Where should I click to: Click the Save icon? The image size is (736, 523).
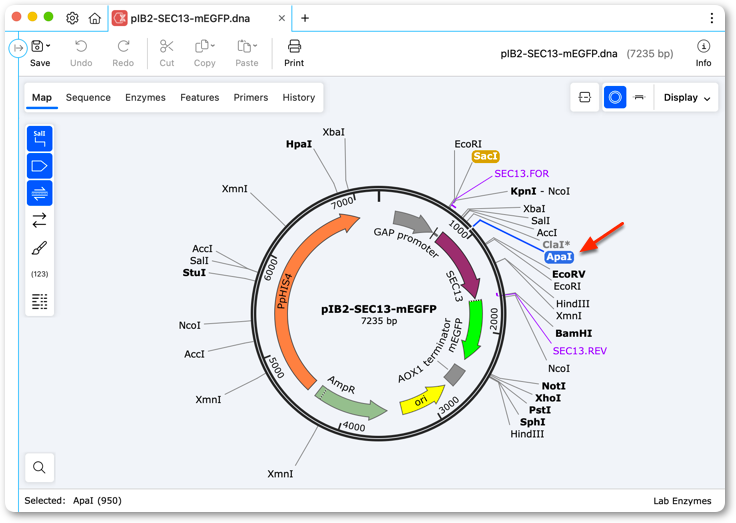pyautogui.click(x=37, y=46)
